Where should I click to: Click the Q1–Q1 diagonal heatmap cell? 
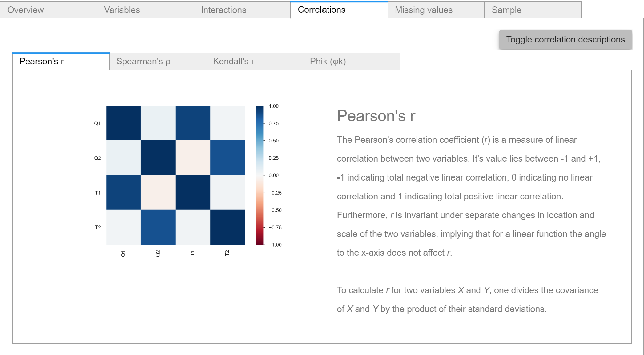[x=123, y=123]
